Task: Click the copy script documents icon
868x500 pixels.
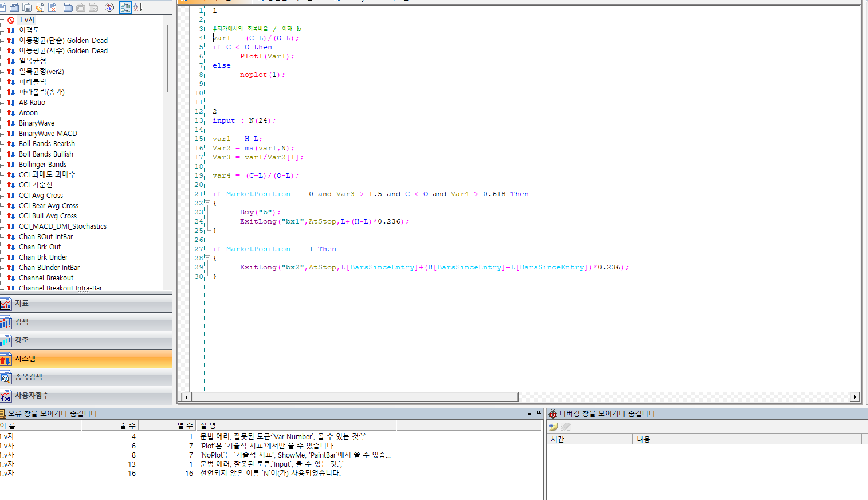Action: 27,7
